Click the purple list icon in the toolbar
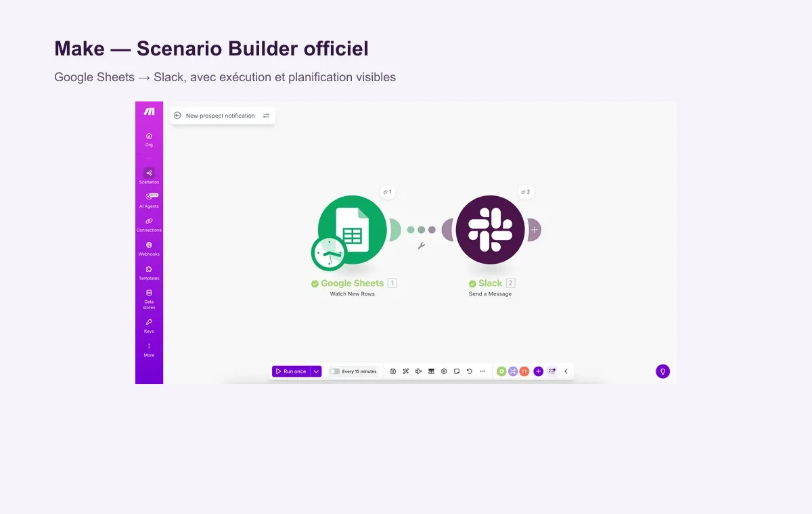Screen dimensions: 812x514 coord(552,371)
